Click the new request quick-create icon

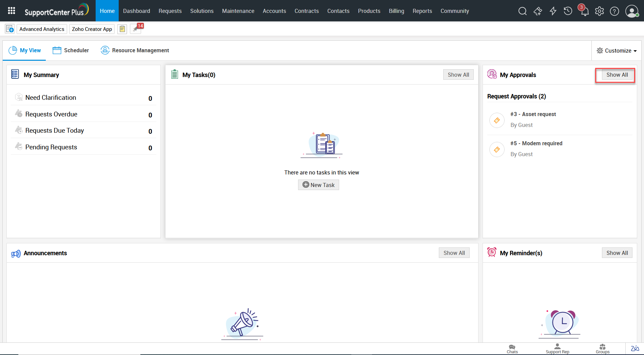10,29
